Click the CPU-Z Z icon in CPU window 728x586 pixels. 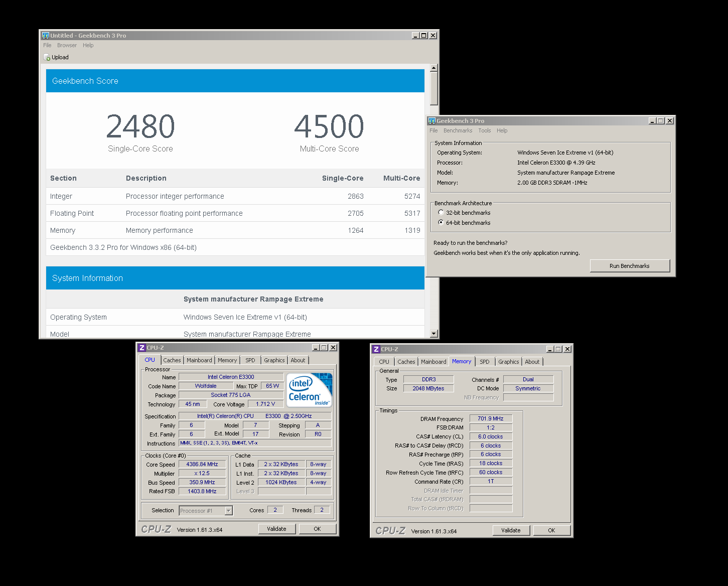coord(142,348)
